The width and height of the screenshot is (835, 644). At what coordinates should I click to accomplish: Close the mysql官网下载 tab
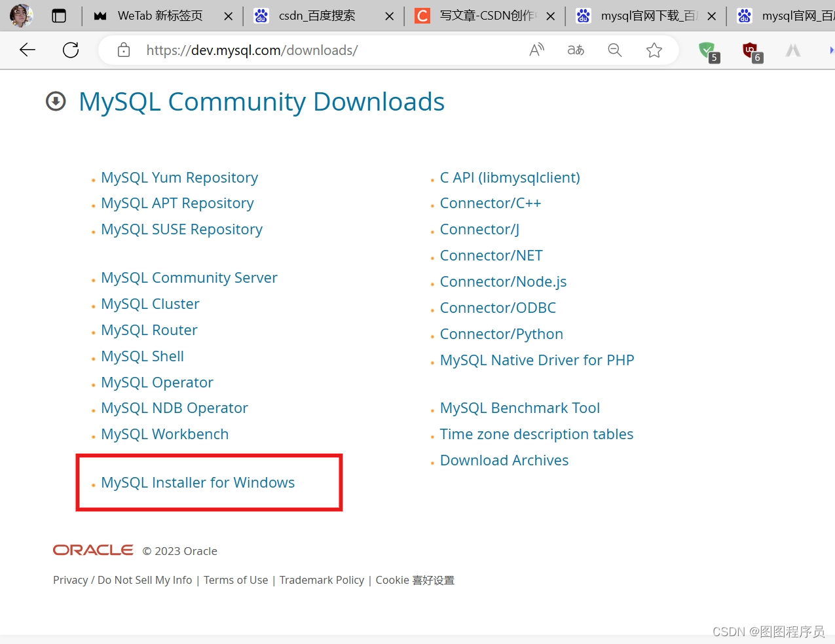pyautogui.click(x=712, y=16)
